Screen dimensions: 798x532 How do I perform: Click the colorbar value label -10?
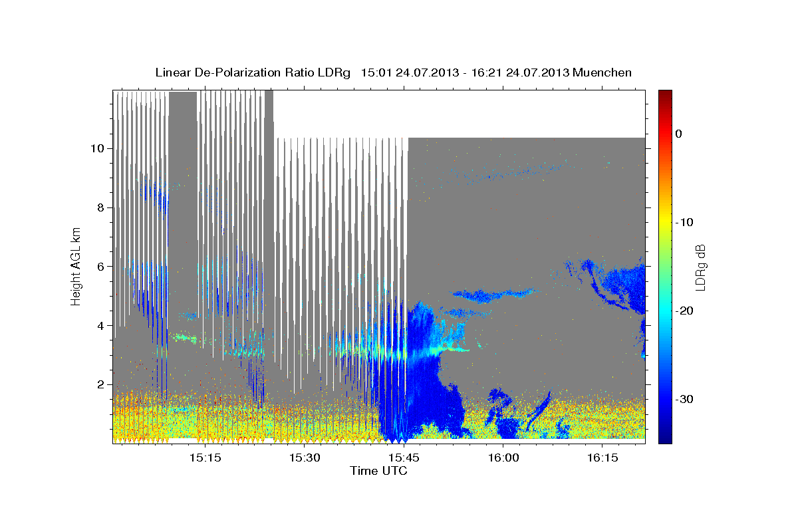(685, 222)
